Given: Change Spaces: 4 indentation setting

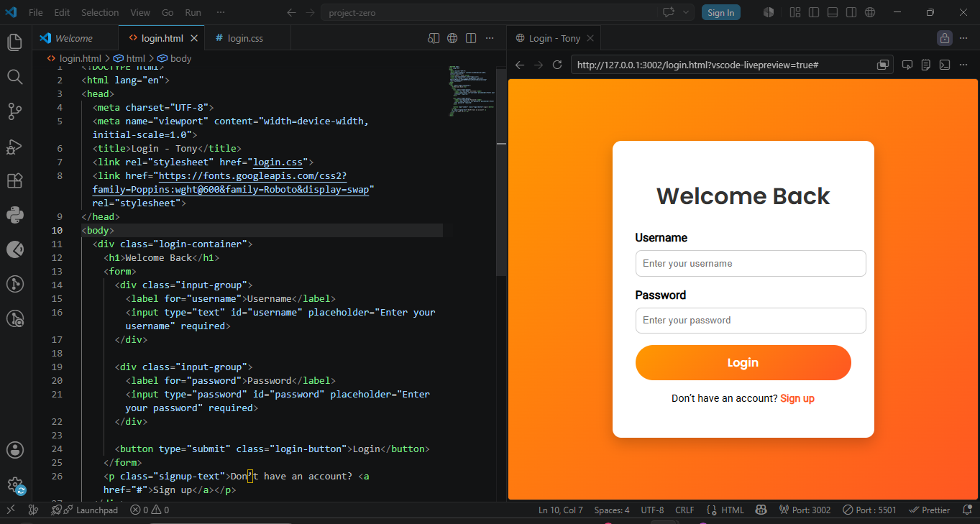Looking at the screenshot, I should click(612, 510).
